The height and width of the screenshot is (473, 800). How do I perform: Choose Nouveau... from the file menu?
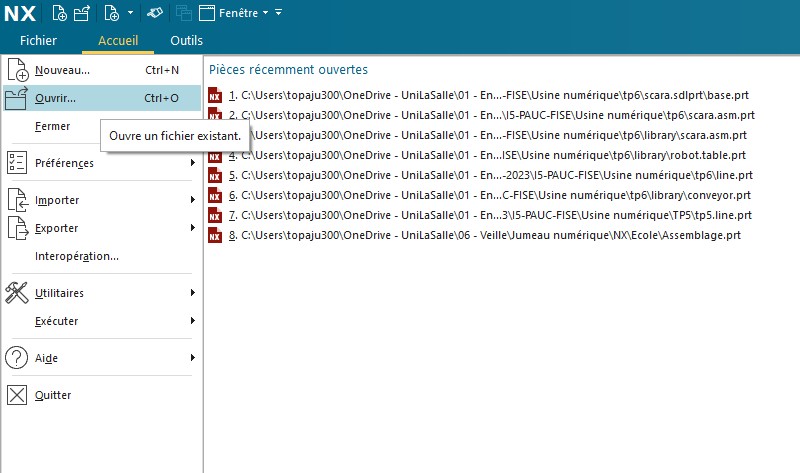point(102,70)
